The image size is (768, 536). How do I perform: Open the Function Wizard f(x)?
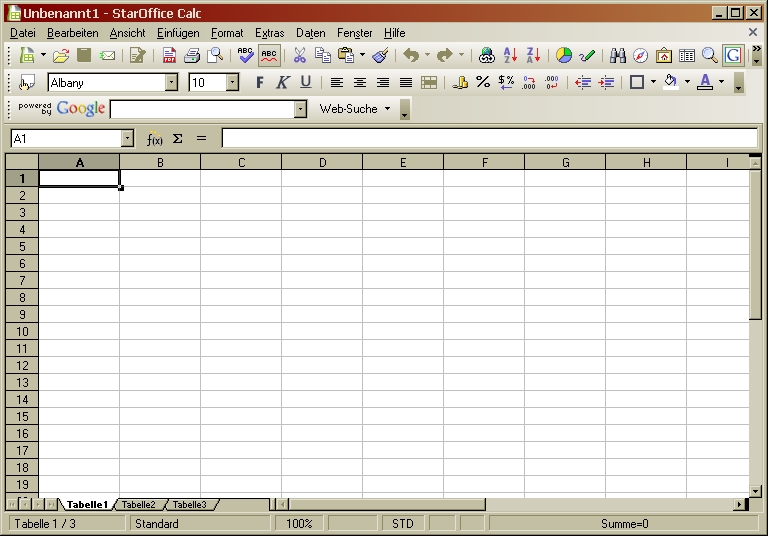(155, 139)
